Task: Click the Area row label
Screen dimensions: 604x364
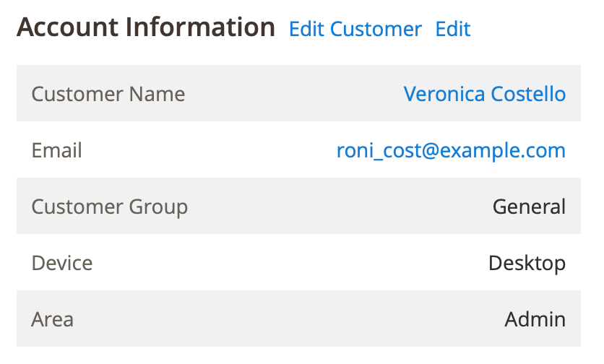Action: click(53, 319)
